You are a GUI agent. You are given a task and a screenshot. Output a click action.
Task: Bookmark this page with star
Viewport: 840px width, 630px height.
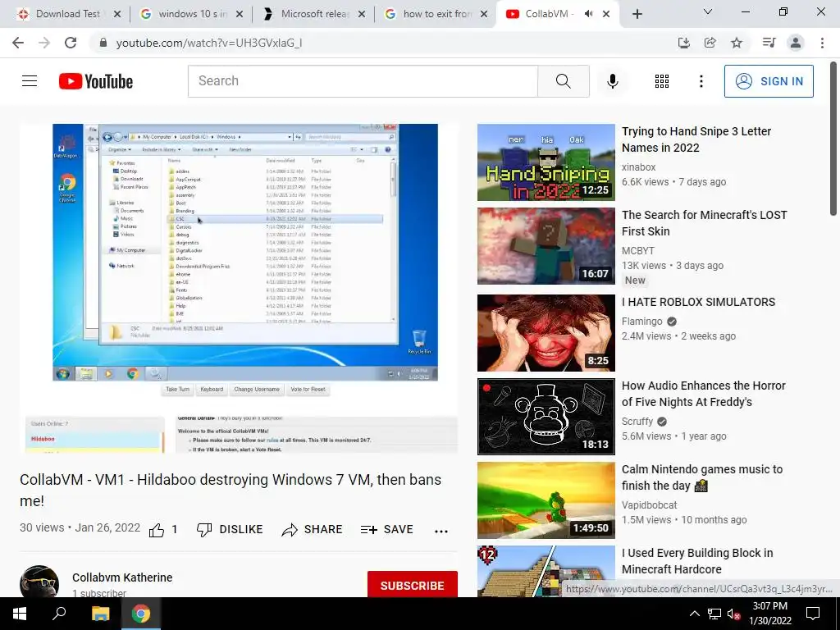[x=737, y=43]
